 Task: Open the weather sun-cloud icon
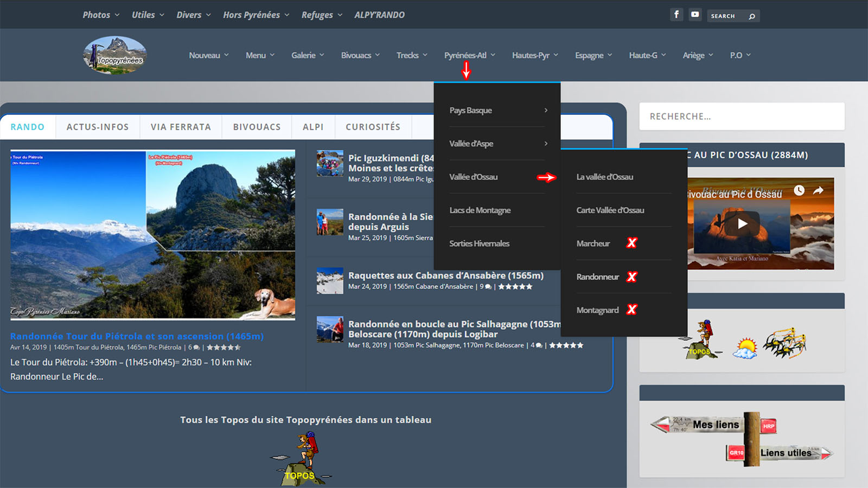pyautogui.click(x=745, y=348)
